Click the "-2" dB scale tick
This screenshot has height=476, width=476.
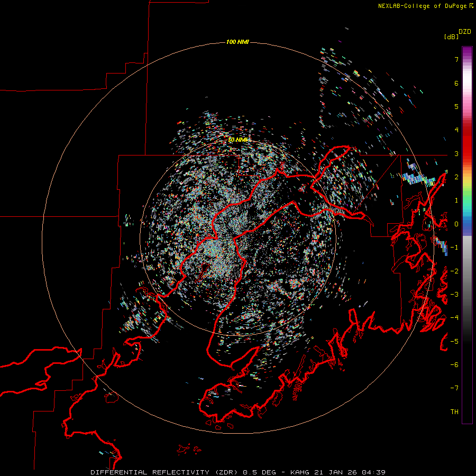(454, 271)
